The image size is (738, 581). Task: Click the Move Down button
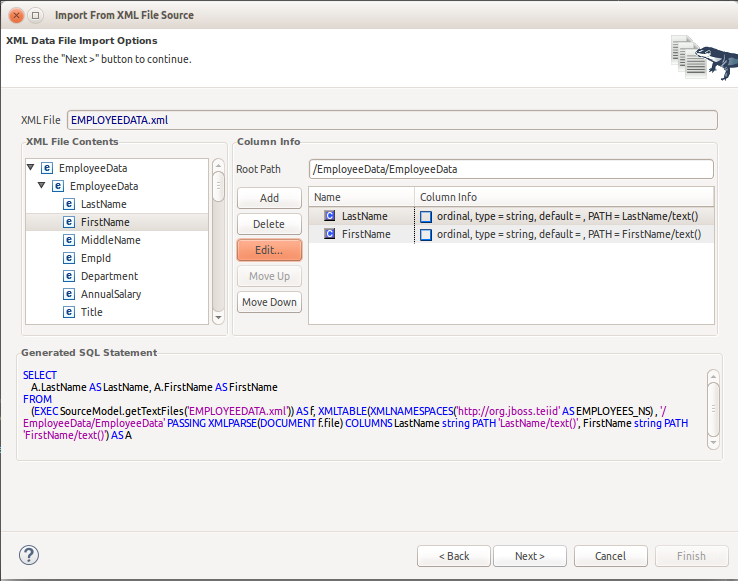pyautogui.click(x=269, y=302)
